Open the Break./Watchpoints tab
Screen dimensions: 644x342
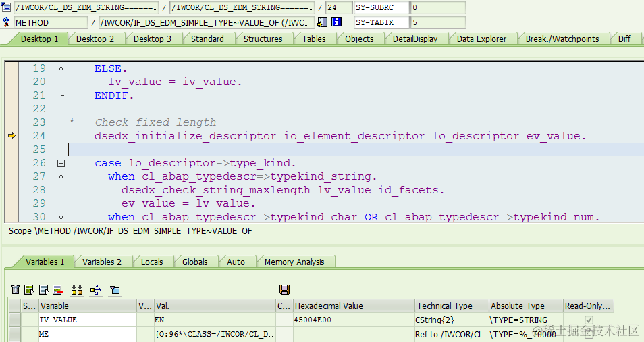pos(562,39)
